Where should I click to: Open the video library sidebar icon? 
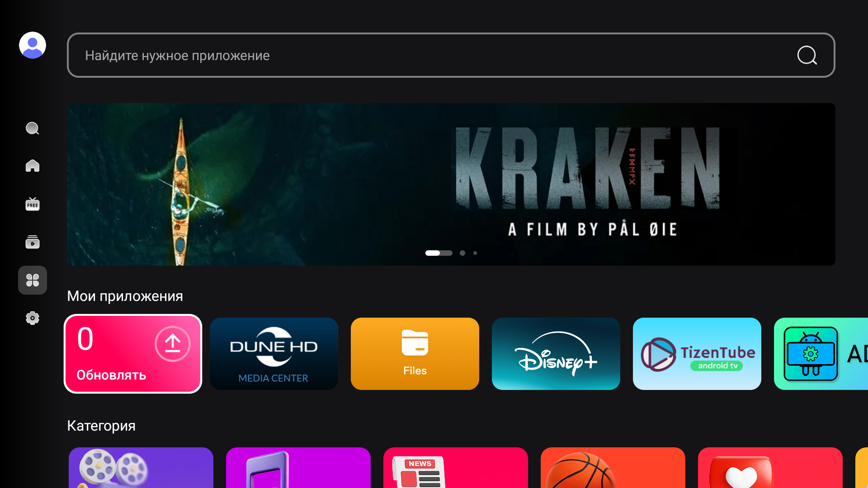33,242
